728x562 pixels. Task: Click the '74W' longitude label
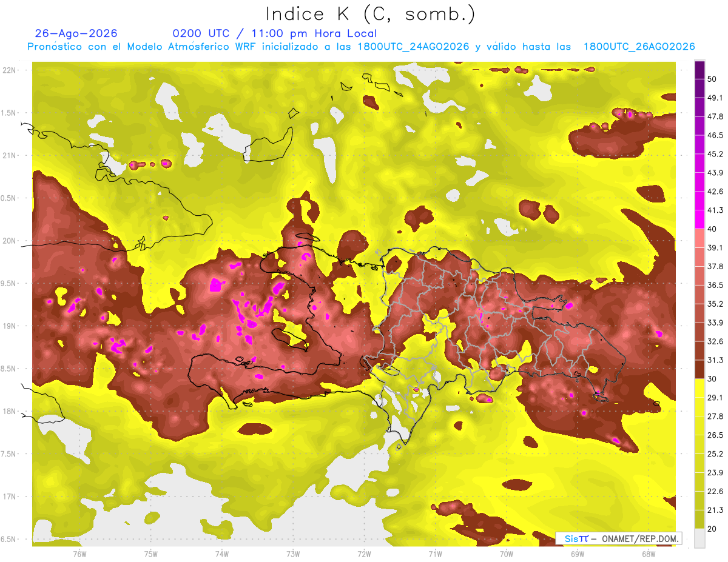pyautogui.click(x=221, y=554)
